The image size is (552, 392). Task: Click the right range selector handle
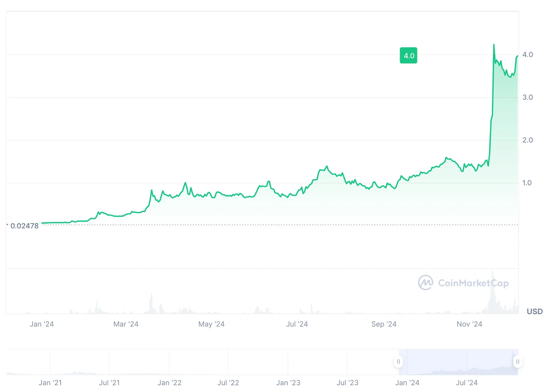coord(517,362)
